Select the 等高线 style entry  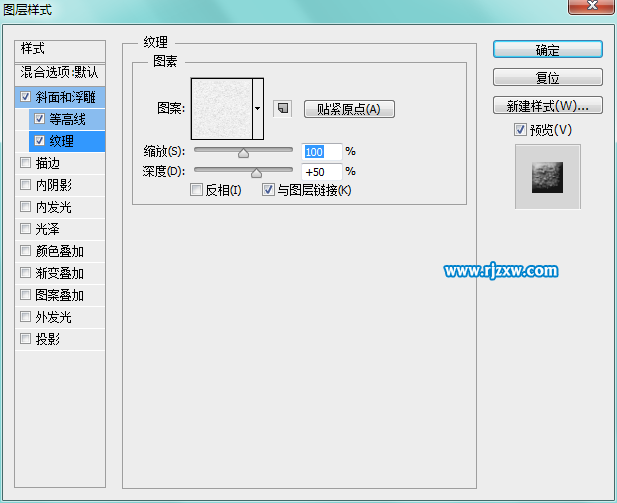pyautogui.click(x=67, y=119)
